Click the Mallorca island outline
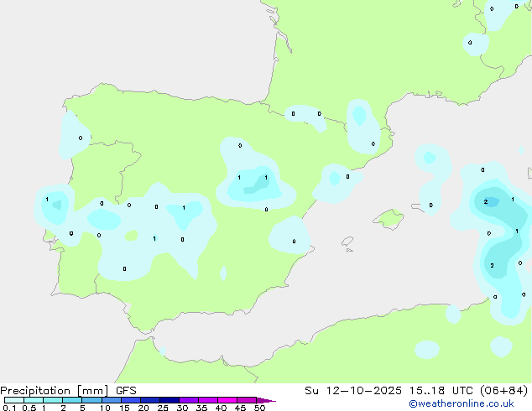Image resolution: width=532 pixels, height=411 pixels. click(389, 220)
